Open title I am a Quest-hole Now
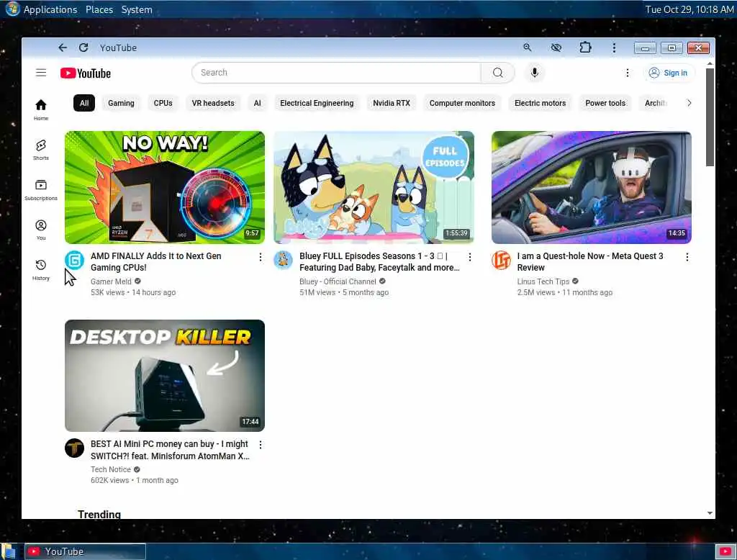Viewport: 737px width, 560px height. coord(590,262)
